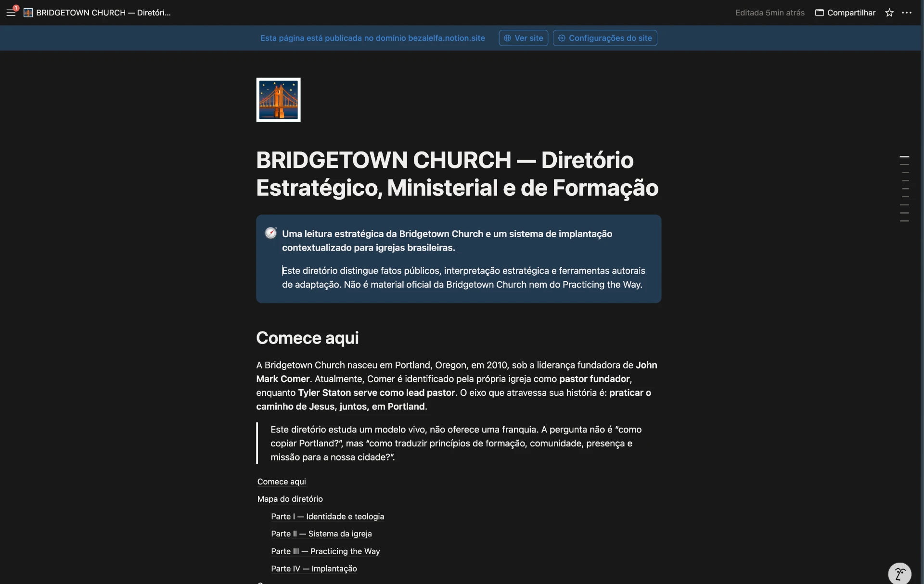Click 'Editada 5min atrás' edit history text
The width and height of the screenshot is (924, 584).
770,13
